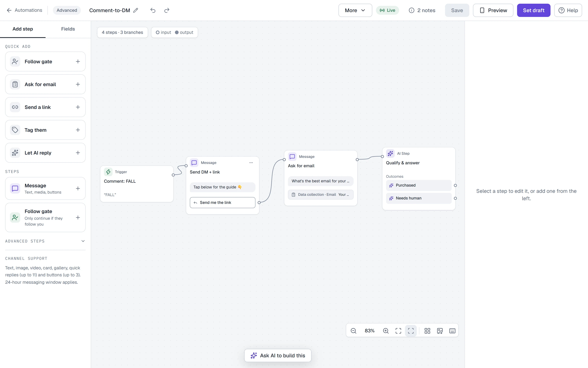Toggle the Live status badge

click(387, 10)
